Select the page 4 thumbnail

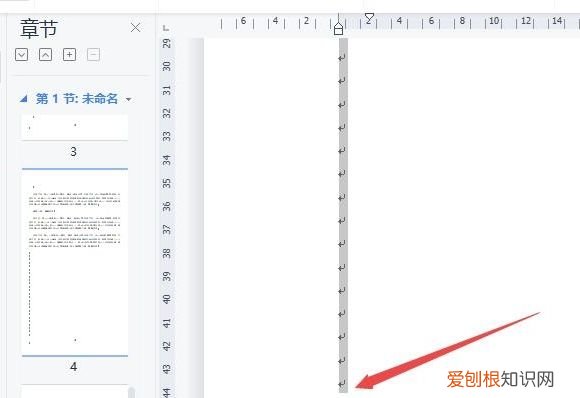point(75,262)
